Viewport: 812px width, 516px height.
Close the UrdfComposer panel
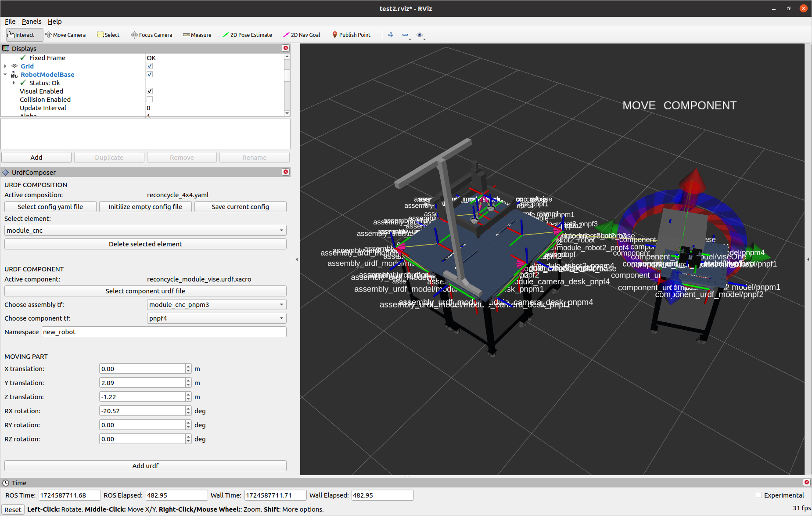(286, 172)
